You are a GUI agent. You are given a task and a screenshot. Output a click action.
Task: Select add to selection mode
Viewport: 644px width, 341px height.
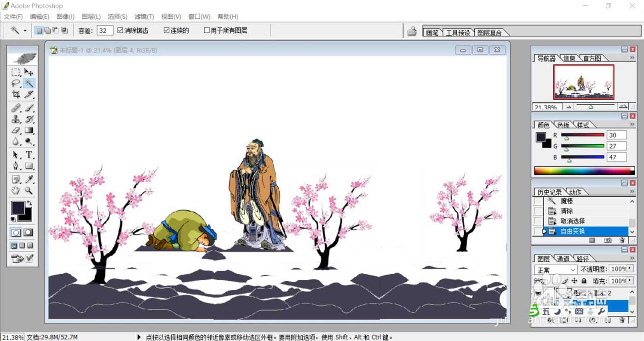pos(47,30)
